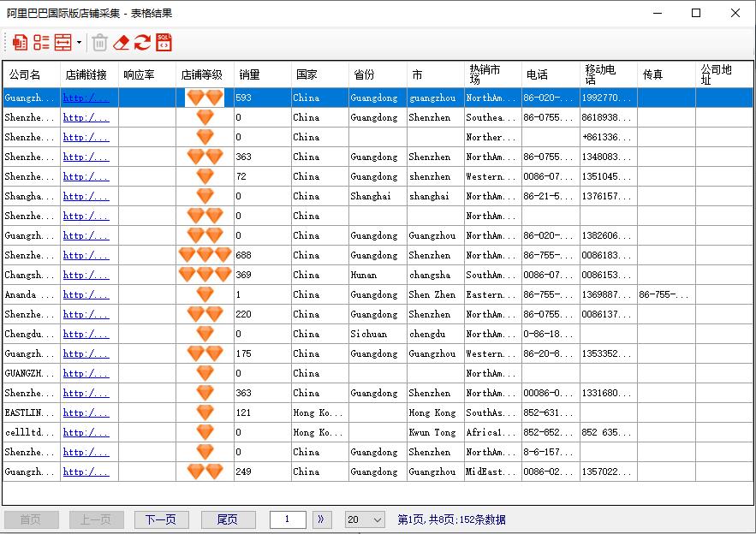Click the 店铺等级 column header
Image resolution: width=756 pixels, height=534 pixels.
[x=205, y=74]
